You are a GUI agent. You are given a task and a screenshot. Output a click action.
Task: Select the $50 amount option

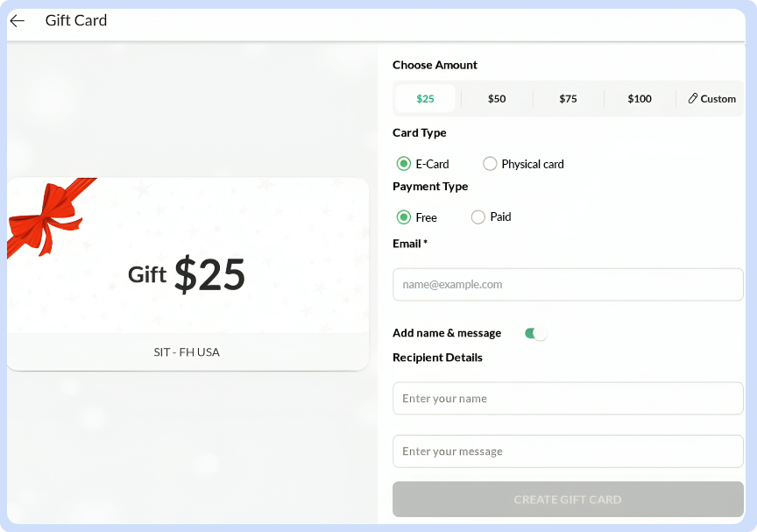click(497, 99)
